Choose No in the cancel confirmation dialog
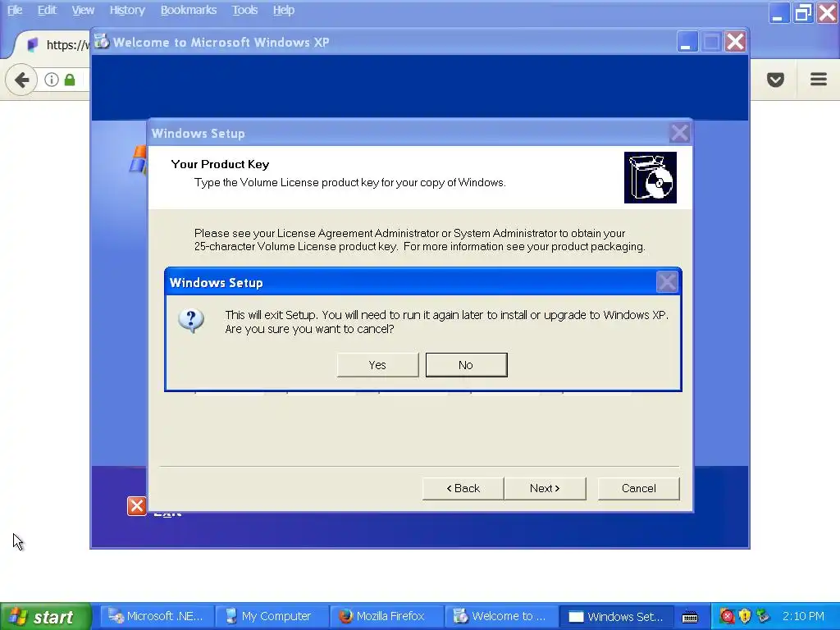 tap(466, 365)
